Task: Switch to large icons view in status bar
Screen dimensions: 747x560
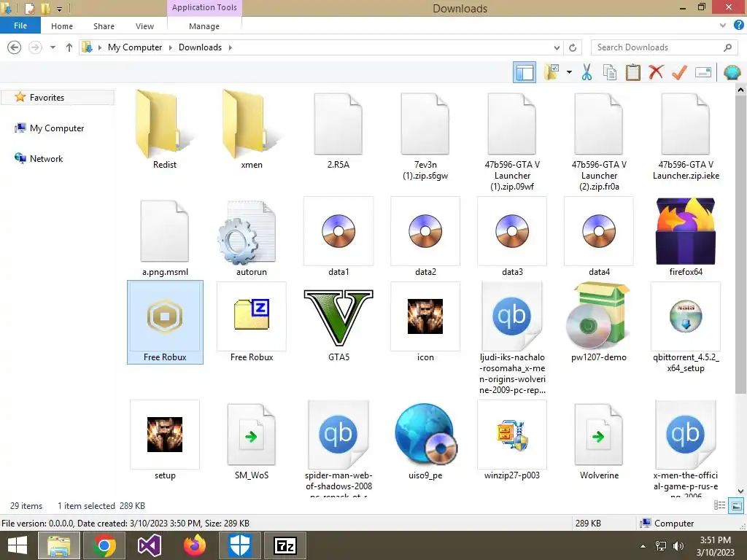Action: click(x=736, y=505)
